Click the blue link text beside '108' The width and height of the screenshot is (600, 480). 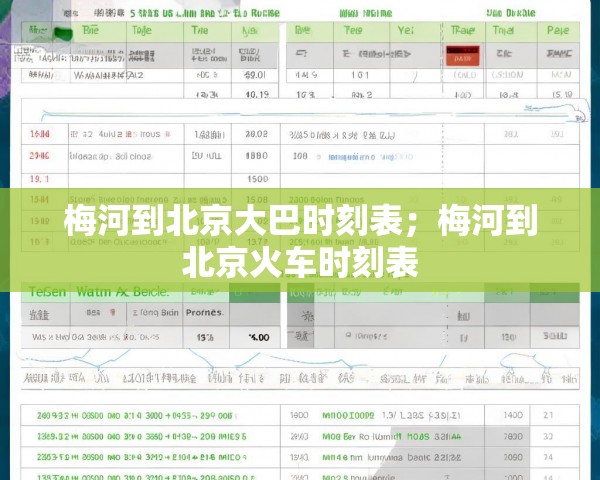click(370, 157)
